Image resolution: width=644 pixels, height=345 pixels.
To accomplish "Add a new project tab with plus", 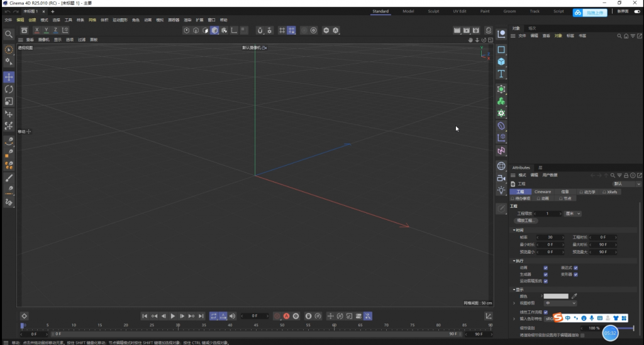I will (x=53, y=11).
